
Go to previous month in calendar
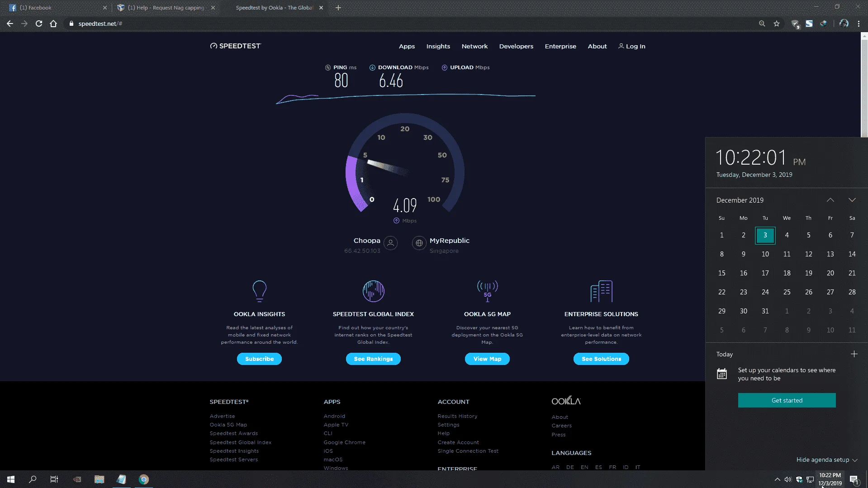pos(830,200)
